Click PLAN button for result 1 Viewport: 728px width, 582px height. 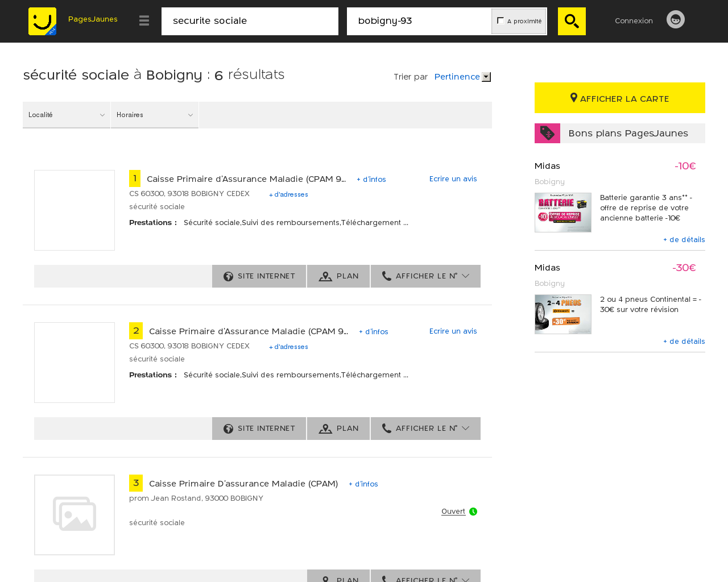(338, 276)
